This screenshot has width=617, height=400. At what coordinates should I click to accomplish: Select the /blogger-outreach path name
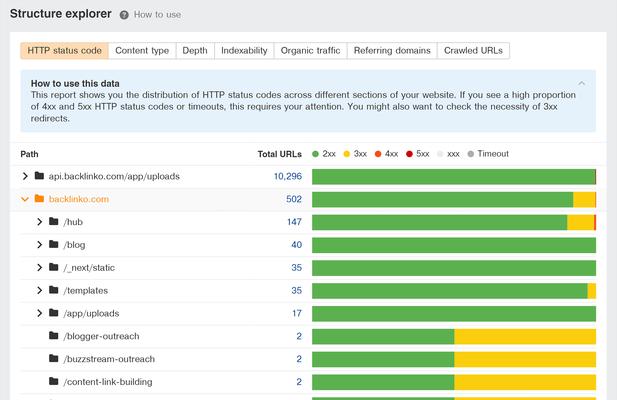(102, 336)
